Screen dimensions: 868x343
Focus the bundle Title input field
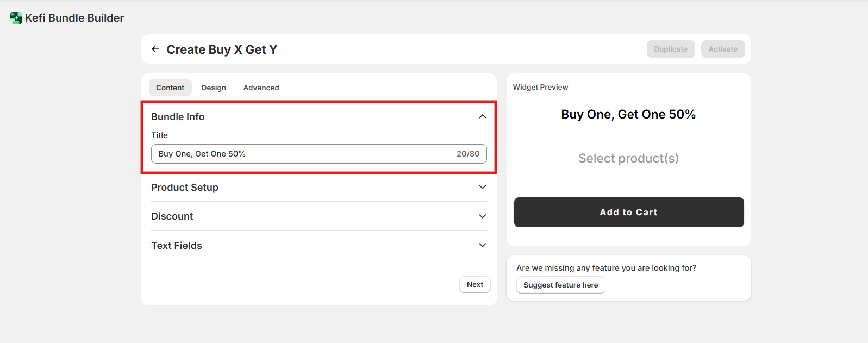tap(304, 154)
